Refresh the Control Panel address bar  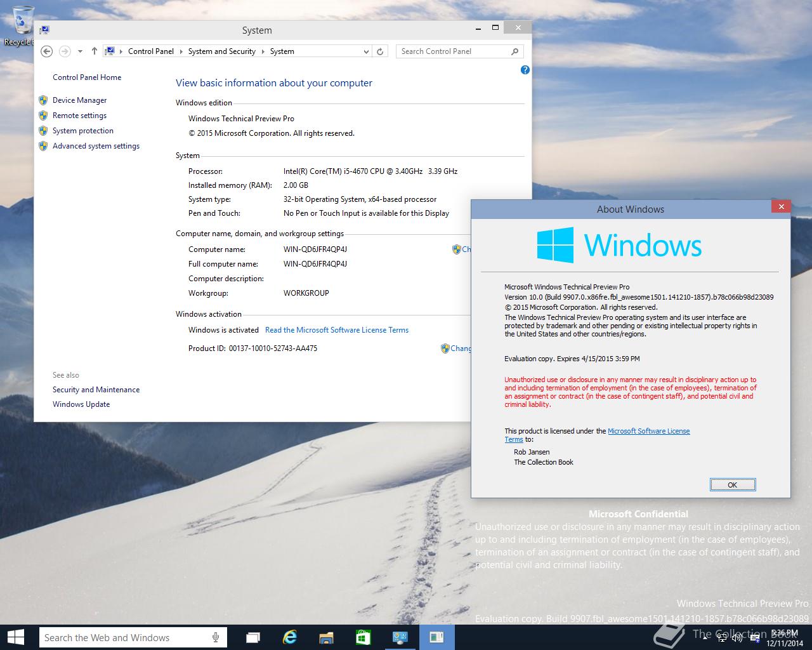click(x=380, y=51)
